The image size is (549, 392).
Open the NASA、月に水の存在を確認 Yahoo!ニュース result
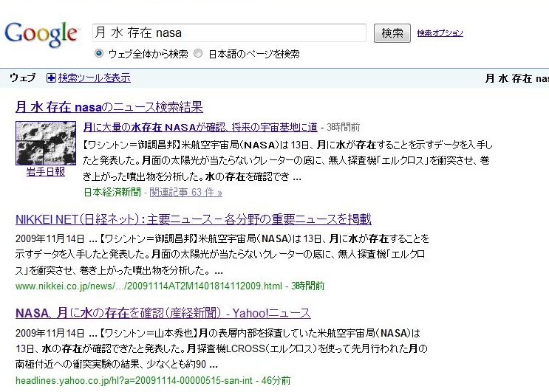163,313
